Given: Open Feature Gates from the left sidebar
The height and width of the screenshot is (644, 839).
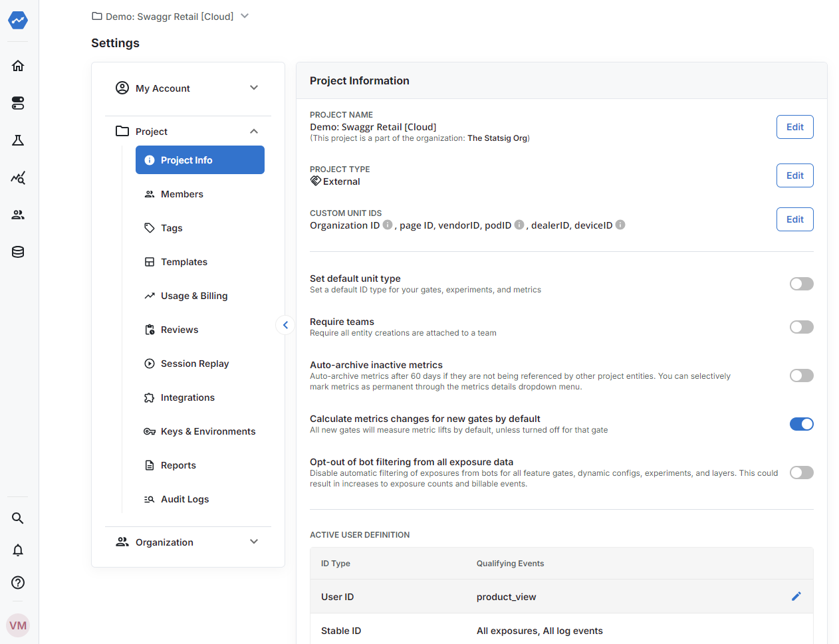Looking at the screenshot, I should (17, 103).
